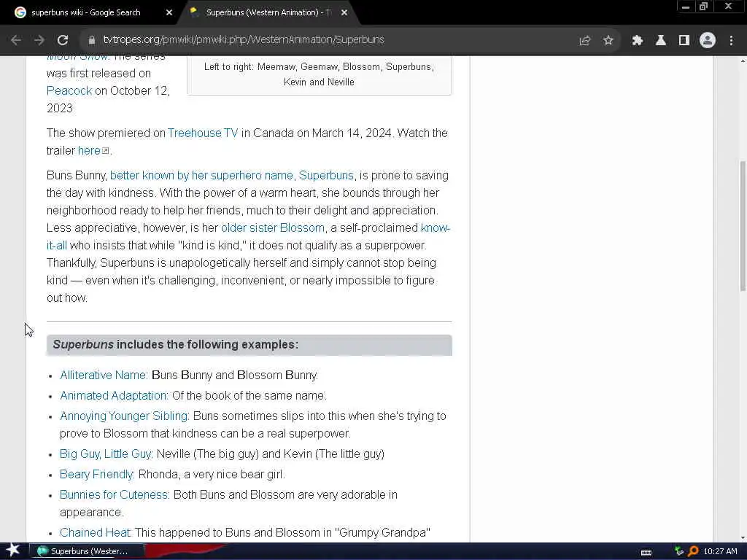747x560 pixels.
Task: Open the Peacock link
Action: coord(69,91)
